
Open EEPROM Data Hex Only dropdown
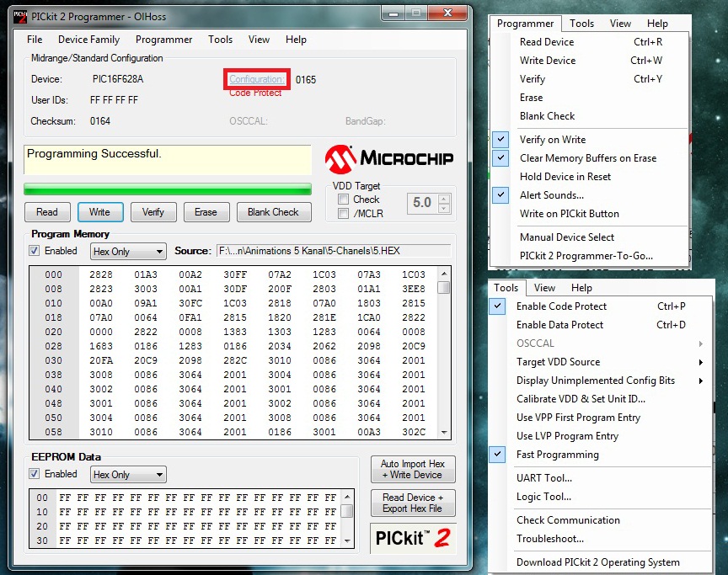[128, 474]
